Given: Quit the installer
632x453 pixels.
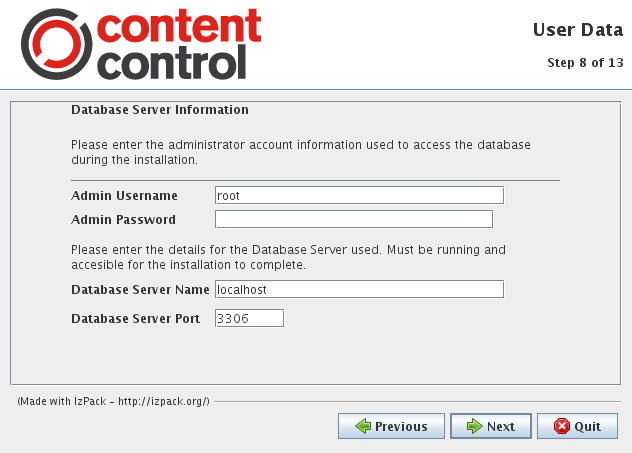Looking at the screenshot, I should click(577, 426).
